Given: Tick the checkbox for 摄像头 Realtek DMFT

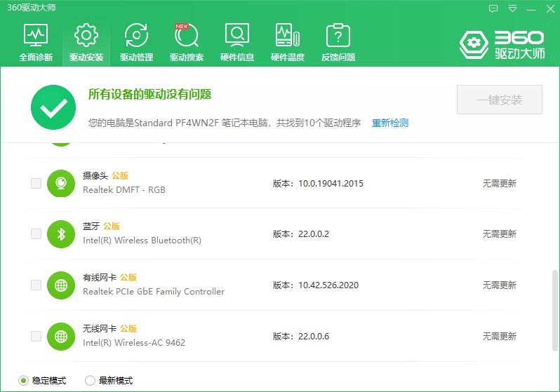Looking at the screenshot, I should click(x=36, y=183).
